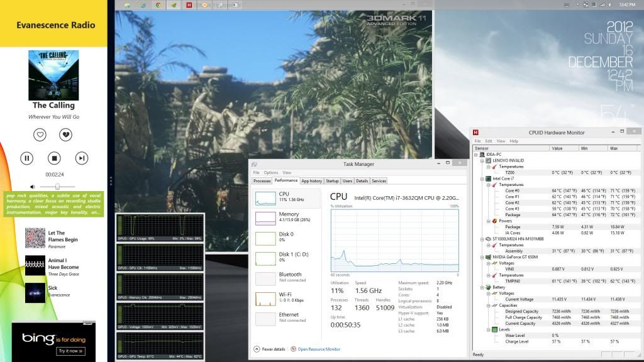644x362 pixels.
Task: Open Task Manager Options menu
Action: pos(270,172)
